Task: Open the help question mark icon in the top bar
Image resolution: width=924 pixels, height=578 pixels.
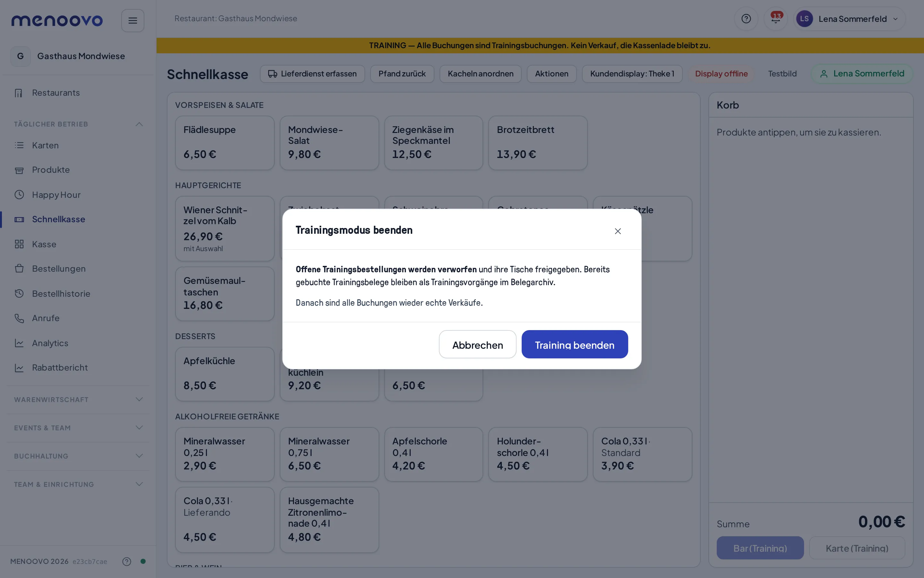Action: [746, 19]
